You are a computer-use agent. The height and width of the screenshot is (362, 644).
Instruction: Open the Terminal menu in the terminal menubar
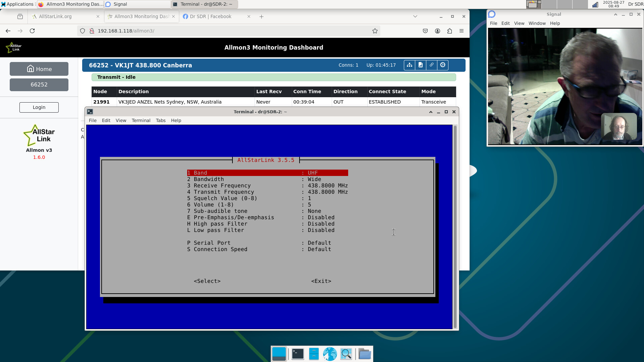141,120
